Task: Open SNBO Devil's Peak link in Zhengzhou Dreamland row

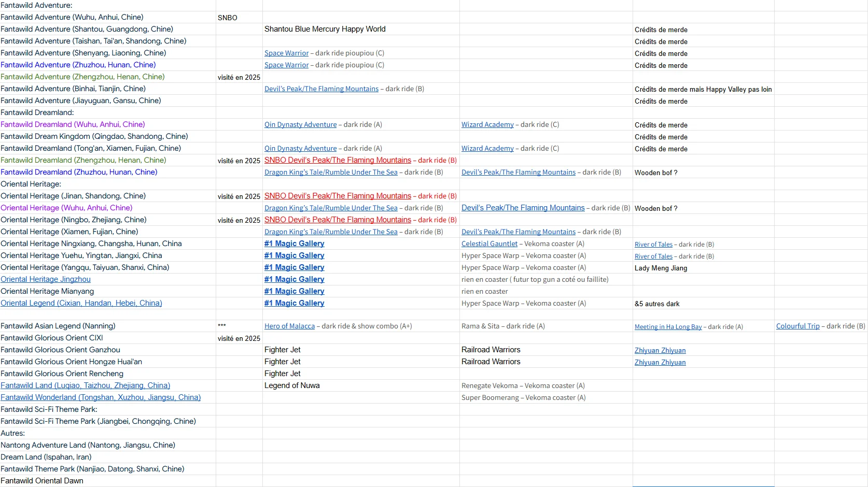Action: 338,160
